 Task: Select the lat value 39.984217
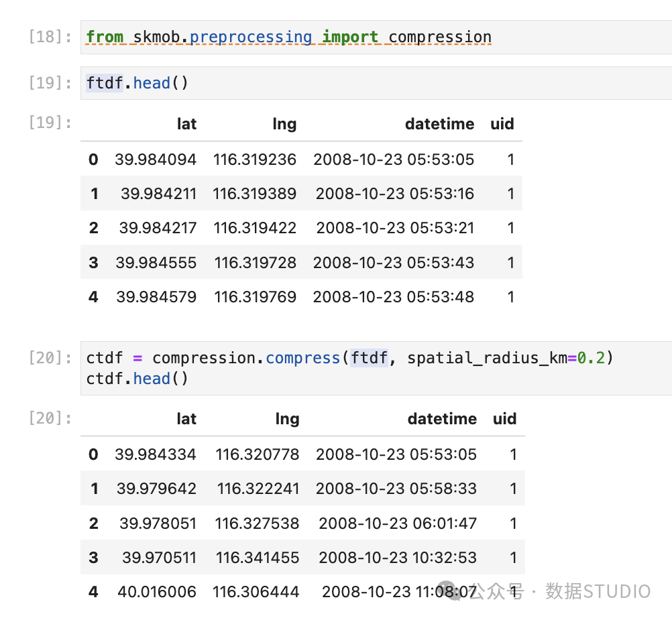point(158,228)
